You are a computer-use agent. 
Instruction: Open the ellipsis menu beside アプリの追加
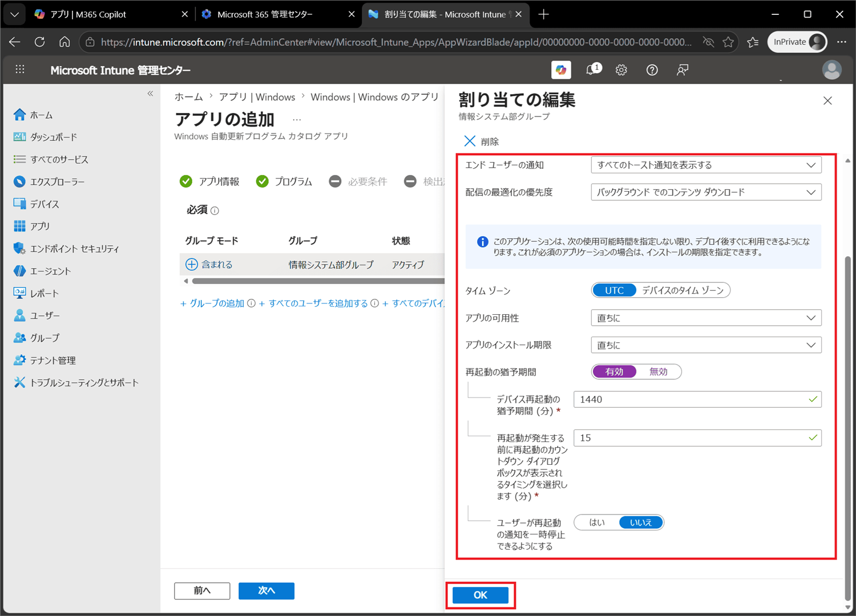coord(297,120)
